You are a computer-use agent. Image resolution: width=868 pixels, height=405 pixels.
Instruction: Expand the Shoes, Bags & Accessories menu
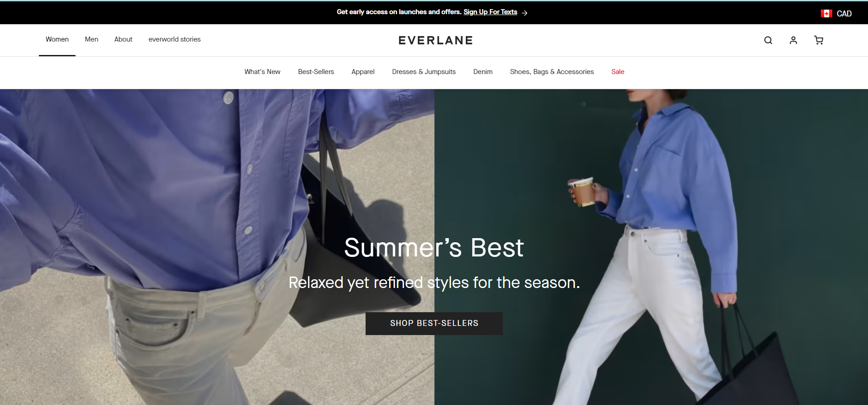(552, 72)
